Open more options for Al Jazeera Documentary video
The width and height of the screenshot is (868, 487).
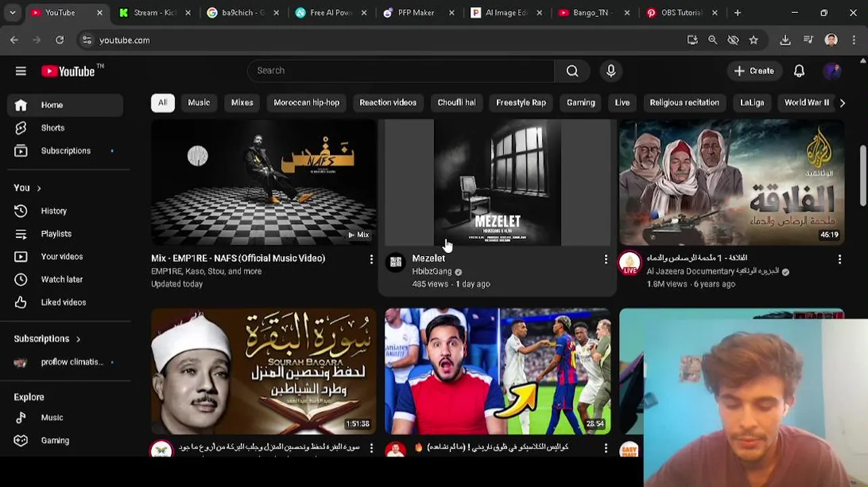[x=840, y=259]
